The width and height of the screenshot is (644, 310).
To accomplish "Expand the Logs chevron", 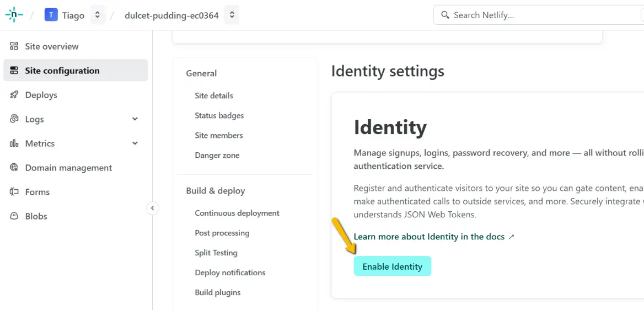I will [x=135, y=119].
